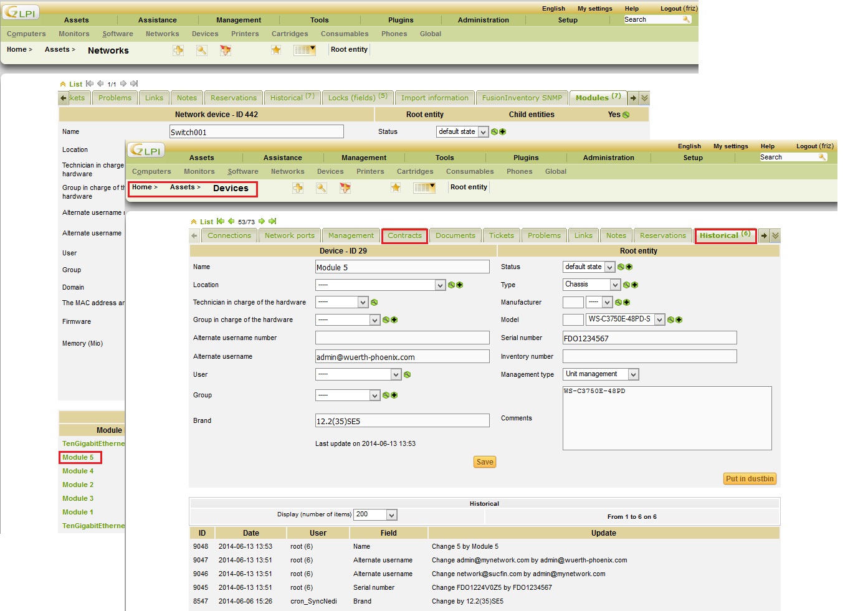Open Cartridges submenu in Devices window
This screenshot has height=611, width=868.
pyautogui.click(x=415, y=171)
